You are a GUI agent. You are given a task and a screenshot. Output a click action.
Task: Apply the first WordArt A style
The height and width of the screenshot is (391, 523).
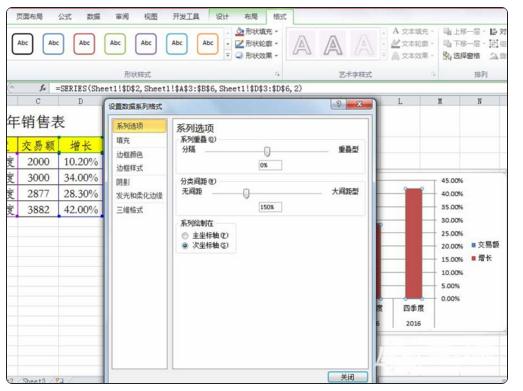coord(302,45)
